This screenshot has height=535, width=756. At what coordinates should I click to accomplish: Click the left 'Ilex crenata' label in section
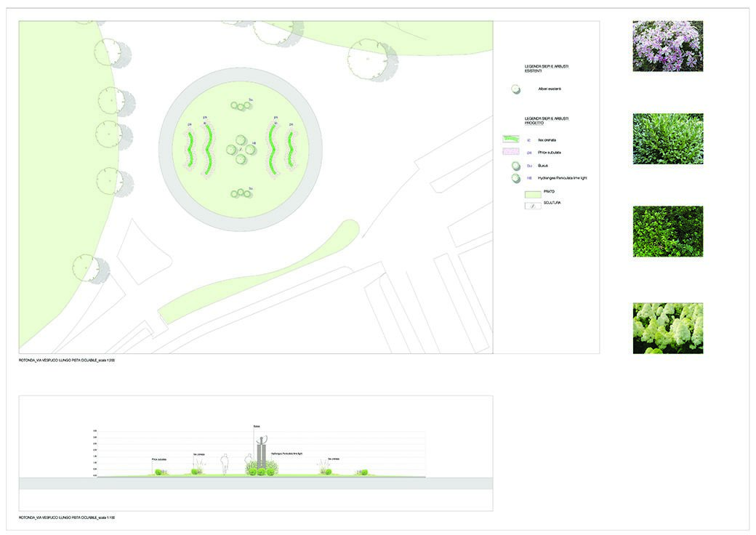tap(199, 454)
